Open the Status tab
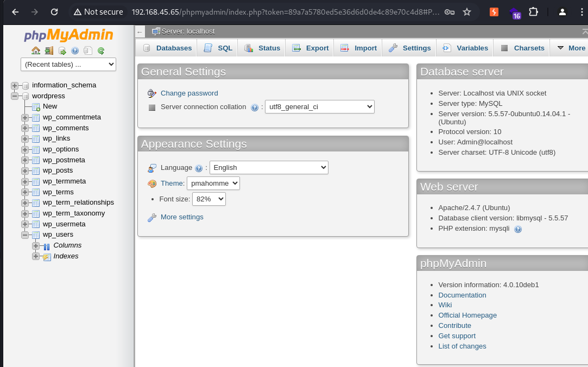This screenshot has width=588, height=367. pyautogui.click(x=262, y=48)
